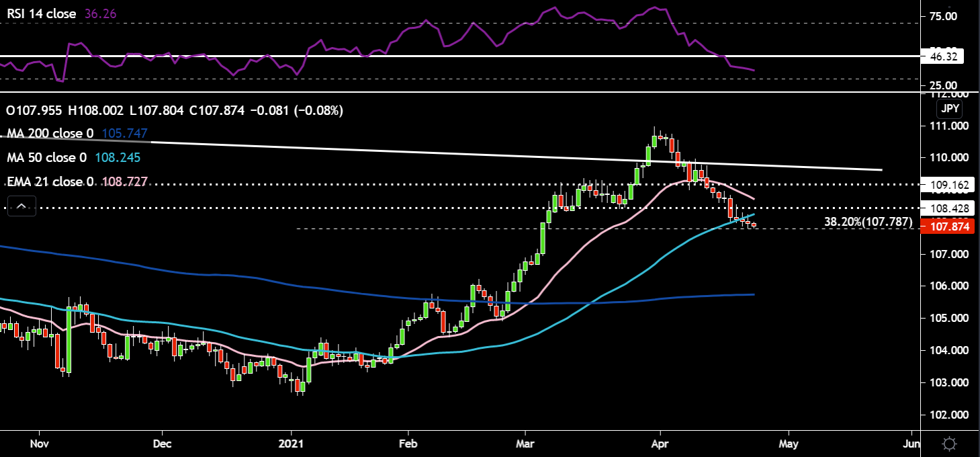Select the 46.32 RSI level label
Screen dimensions: 980x457
tap(944, 56)
